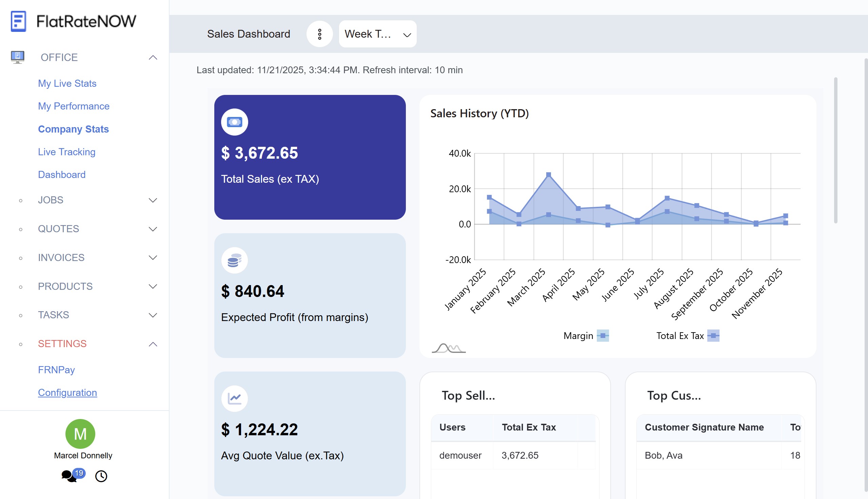Click the Avg Quote Value chart icon
This screenshot has height=499, width=868.
234,399
